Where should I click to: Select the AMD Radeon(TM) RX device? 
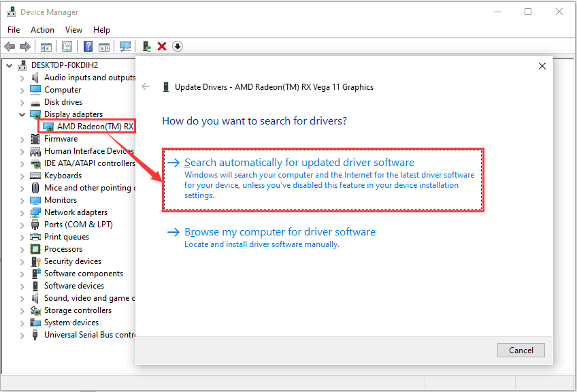pyautogui.click(x=88, y=127)
